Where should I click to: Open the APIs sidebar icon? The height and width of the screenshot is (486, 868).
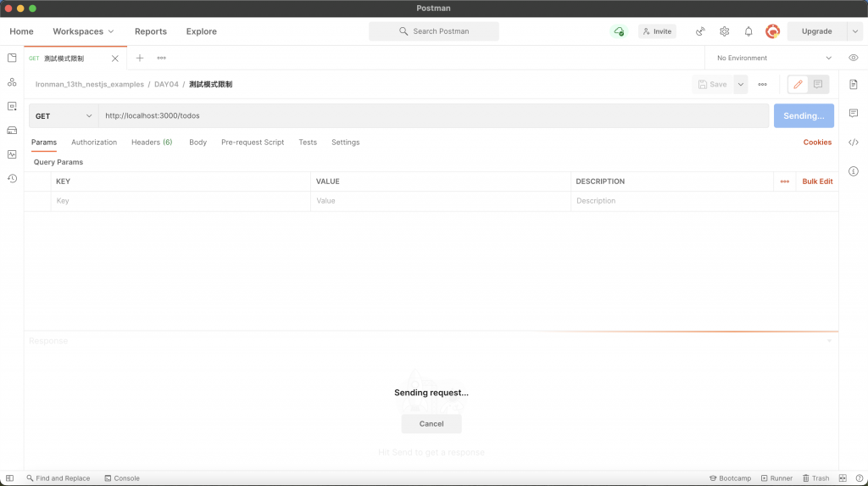[12, 82]
